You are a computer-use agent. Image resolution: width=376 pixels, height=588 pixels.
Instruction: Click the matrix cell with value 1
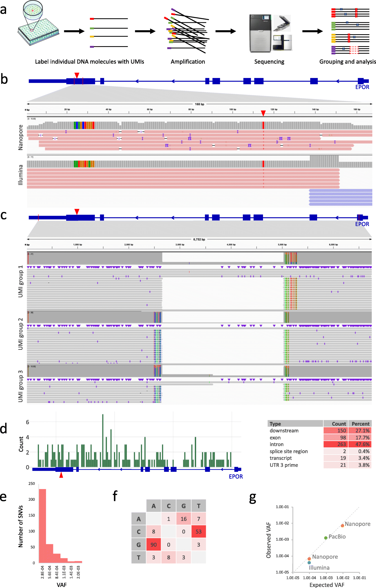pyautogui.click(x=169, y=519)
